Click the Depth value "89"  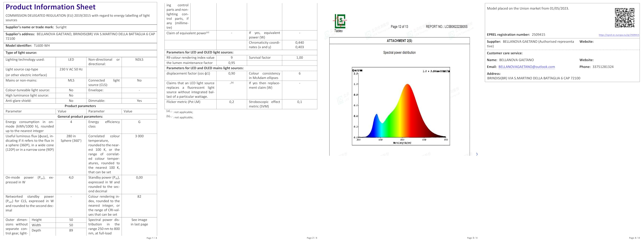point(71,230)
